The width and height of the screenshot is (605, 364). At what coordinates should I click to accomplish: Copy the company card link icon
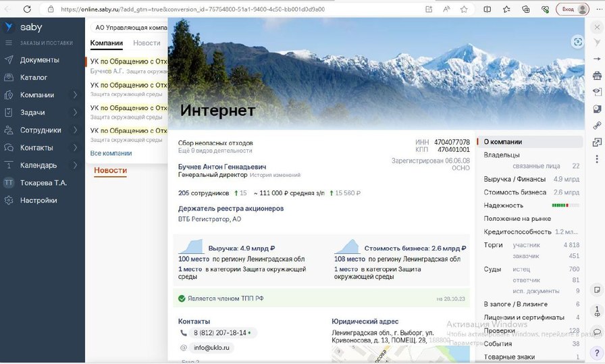pyautogui.click(x=597, y=126)
